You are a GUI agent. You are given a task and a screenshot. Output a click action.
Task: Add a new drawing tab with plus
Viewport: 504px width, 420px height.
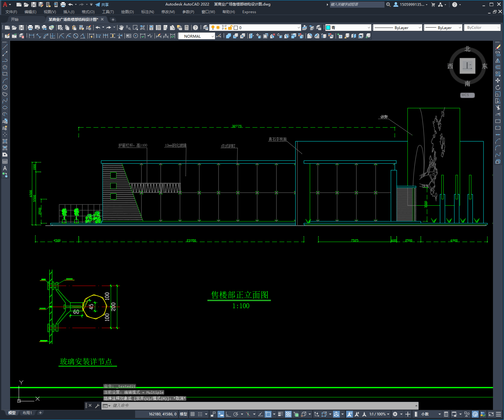click(x=113, y=20)
